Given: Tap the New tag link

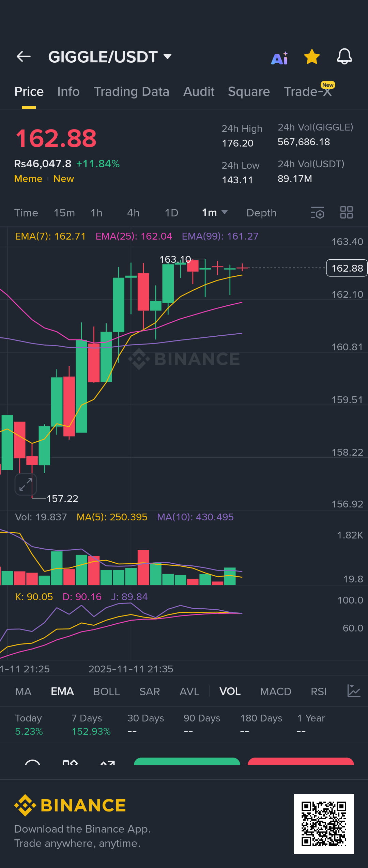Looking at the screenshot, I should click(x=64, y=179).
